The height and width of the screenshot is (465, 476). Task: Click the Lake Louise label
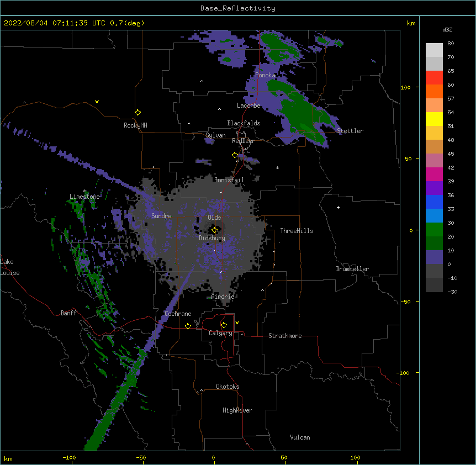pyautogui.click(x=10, y=267)
